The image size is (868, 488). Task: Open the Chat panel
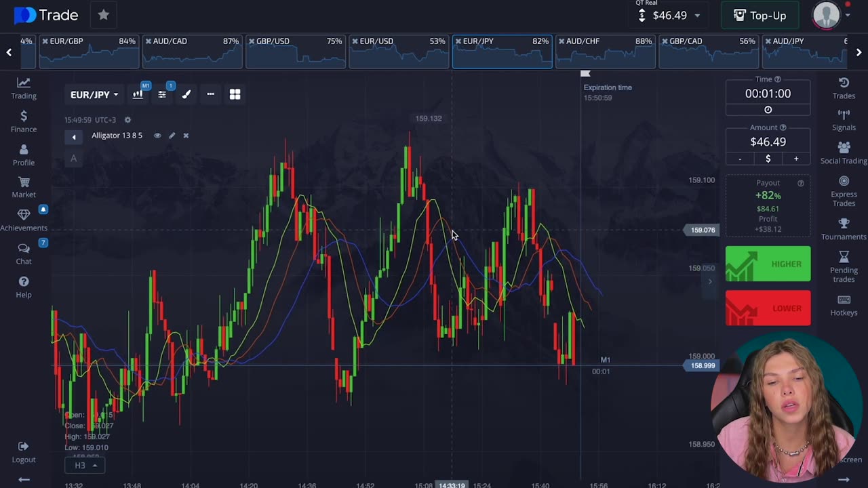pyautogui.click(x=24, y=253)
